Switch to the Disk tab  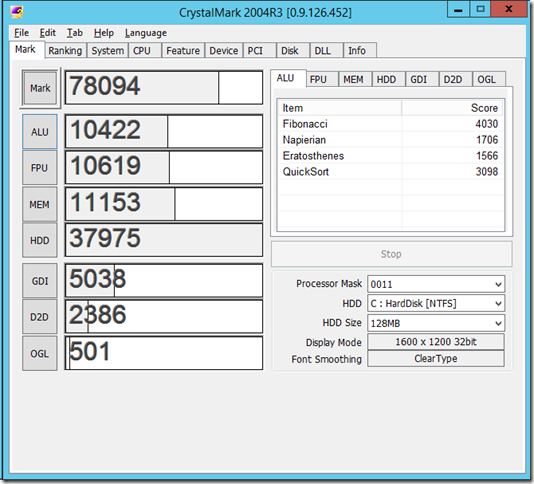pyautogui.click(x=293, y=51)
